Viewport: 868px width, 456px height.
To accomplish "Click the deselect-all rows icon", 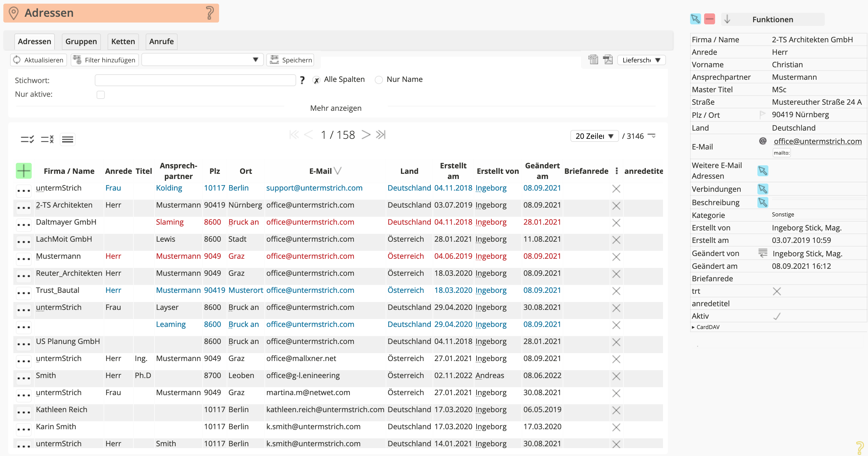I will point(47,139).
